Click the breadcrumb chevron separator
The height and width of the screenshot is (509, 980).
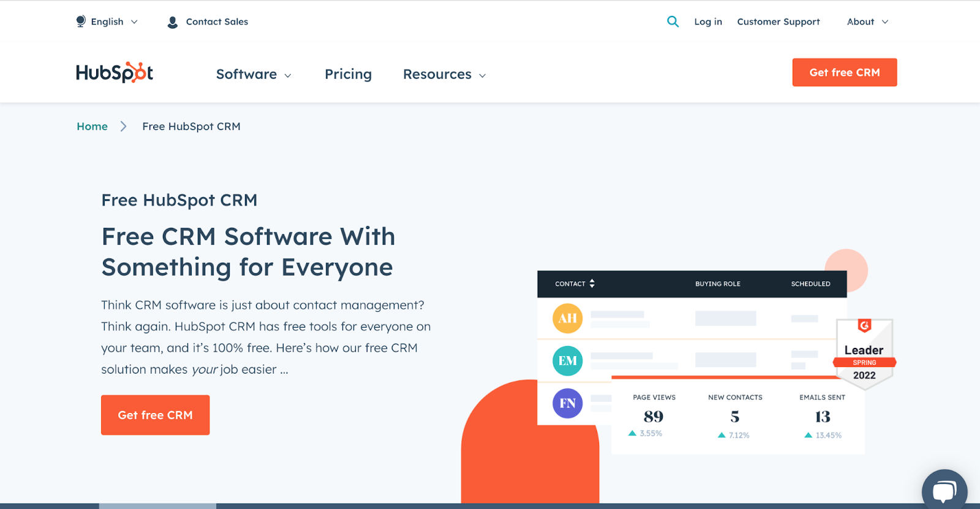pyautogui.click(x=123, y=126)
